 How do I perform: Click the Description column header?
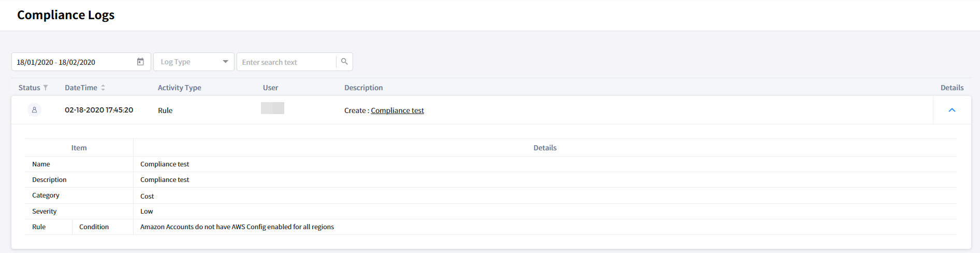tap(363, 88)
